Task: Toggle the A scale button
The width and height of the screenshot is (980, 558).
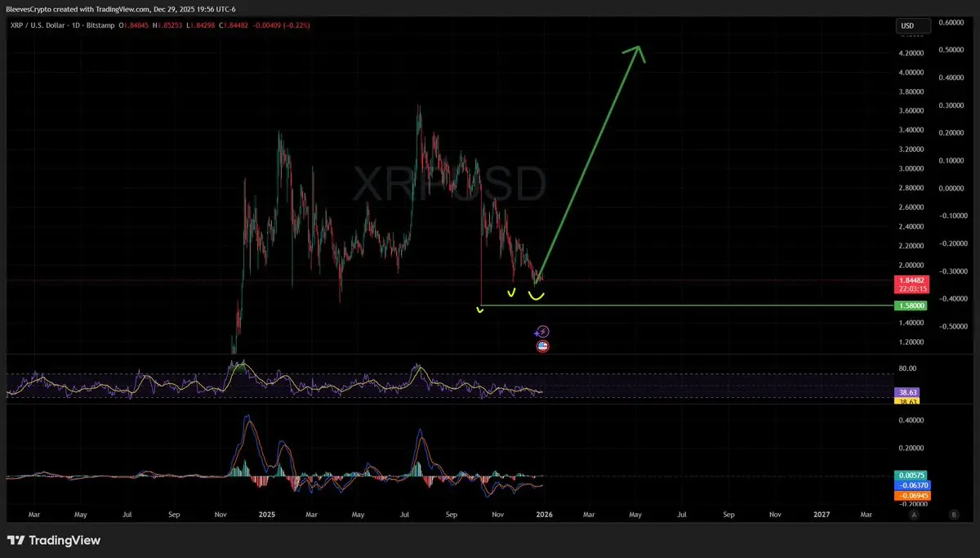Action: point(915,515)
